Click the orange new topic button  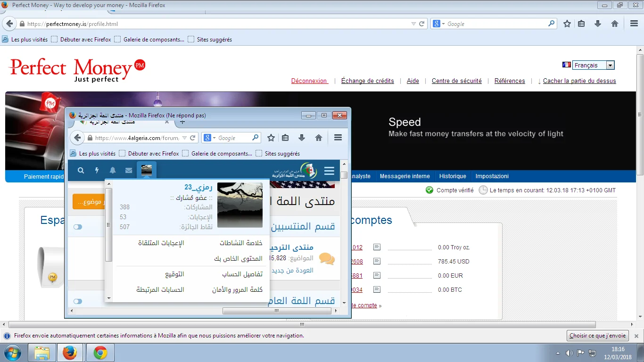pos(89,202)
